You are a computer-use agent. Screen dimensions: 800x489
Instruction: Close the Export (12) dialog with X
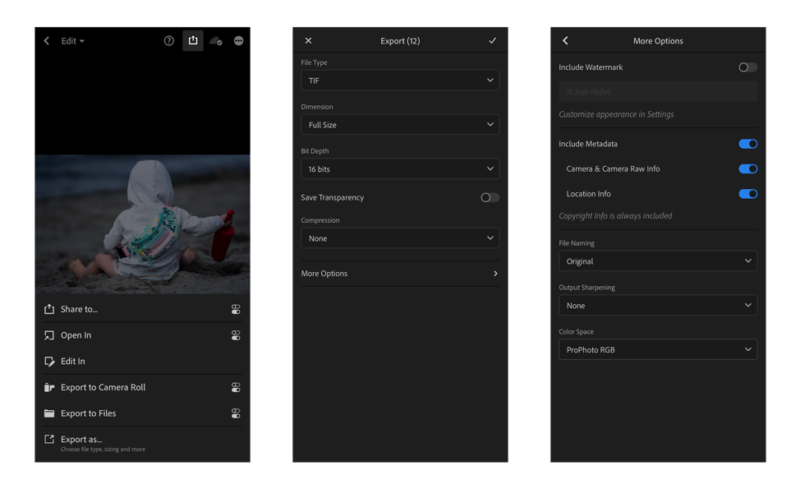[308, 41]
